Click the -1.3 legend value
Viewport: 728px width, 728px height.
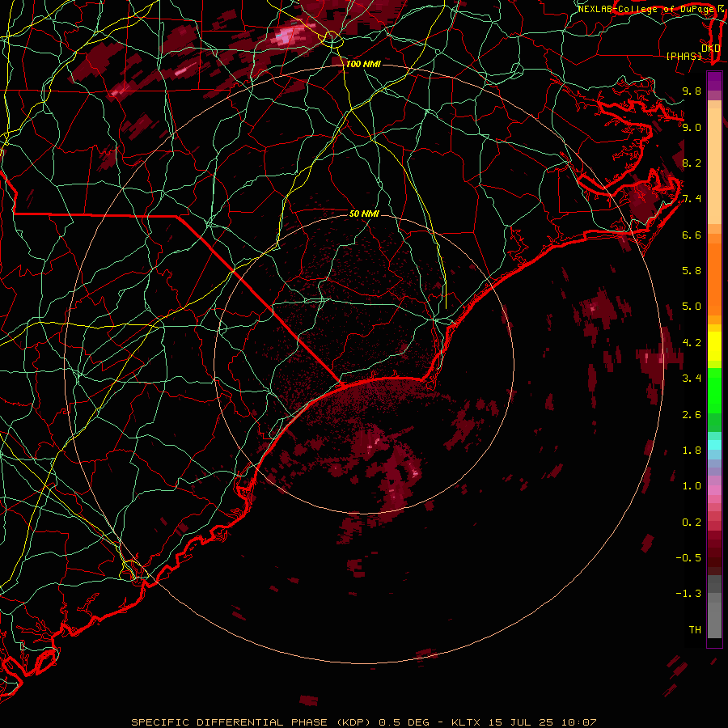(x=688, y=594)
